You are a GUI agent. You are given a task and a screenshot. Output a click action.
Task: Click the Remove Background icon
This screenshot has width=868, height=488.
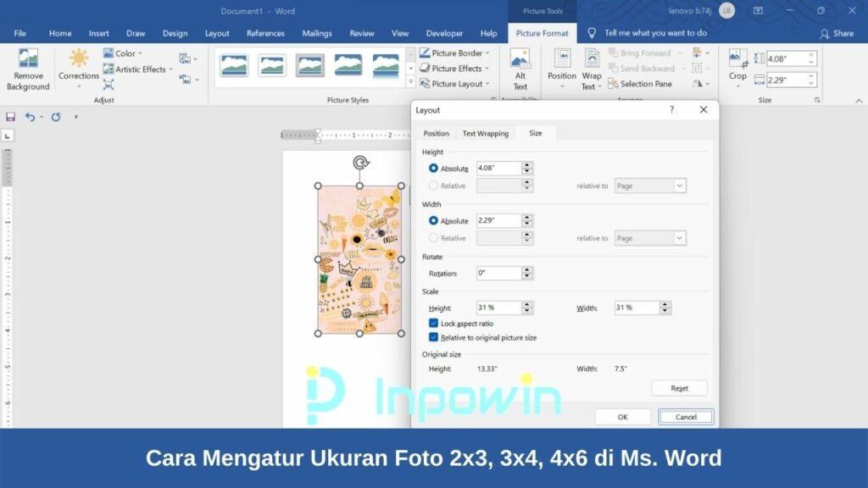28,58
